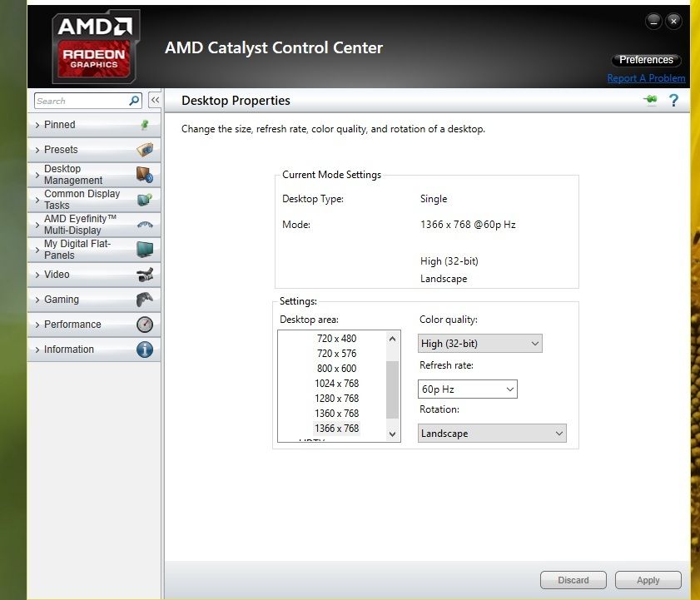The width and height of the screenshot is (700, 600).
Task: Open the Color quality dropdown
Action: click(480, 344)
